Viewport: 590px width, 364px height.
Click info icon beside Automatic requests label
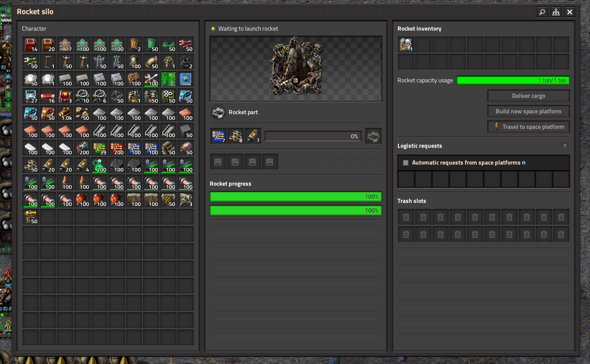(524, 163)
